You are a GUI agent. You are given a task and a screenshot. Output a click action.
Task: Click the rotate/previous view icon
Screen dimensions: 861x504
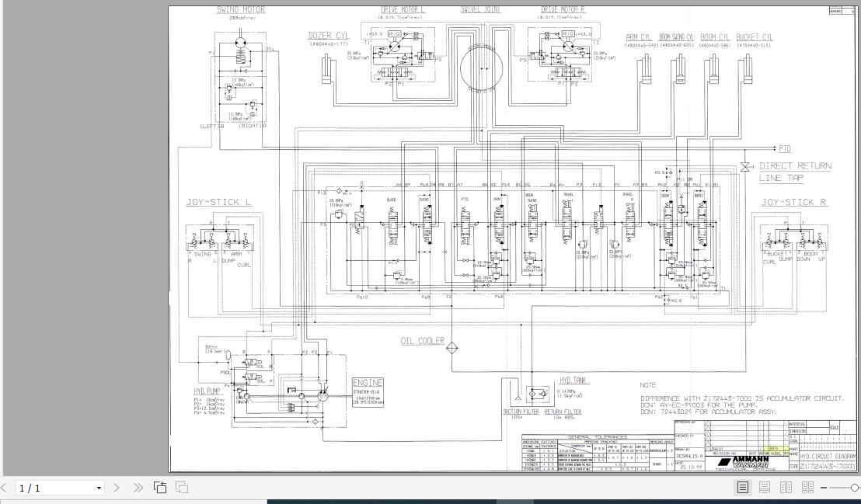[160, 487]
